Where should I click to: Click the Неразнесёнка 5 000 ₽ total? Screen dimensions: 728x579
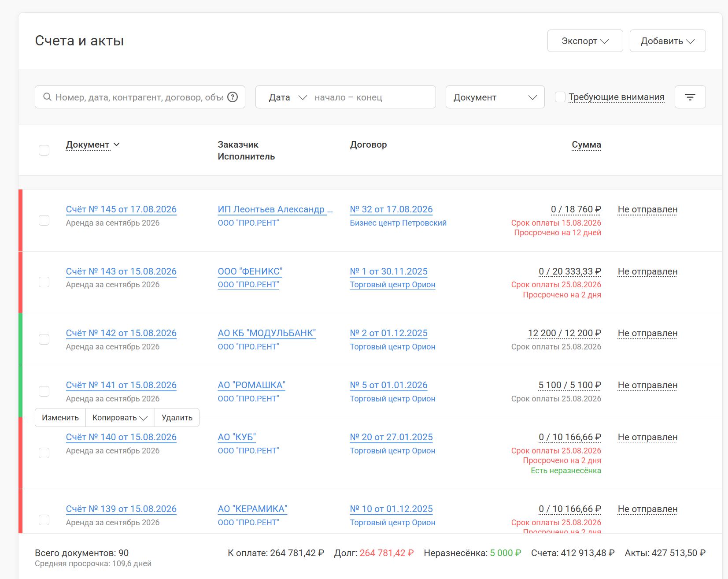point(506,553)
